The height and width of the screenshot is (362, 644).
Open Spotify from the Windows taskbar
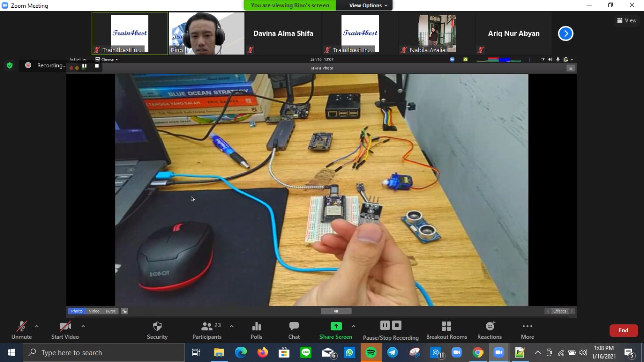tap(371, 353)
